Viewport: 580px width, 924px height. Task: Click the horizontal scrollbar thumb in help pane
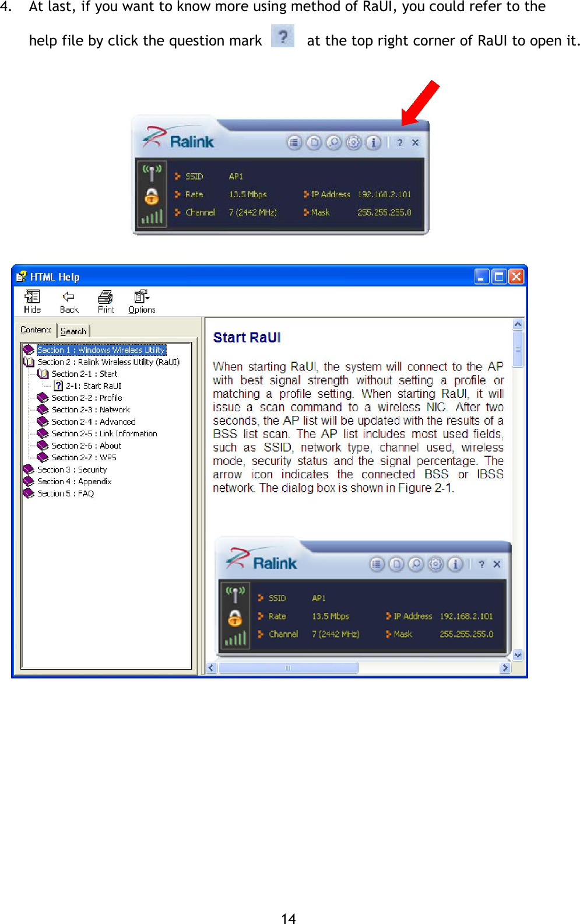click(288, 668)
